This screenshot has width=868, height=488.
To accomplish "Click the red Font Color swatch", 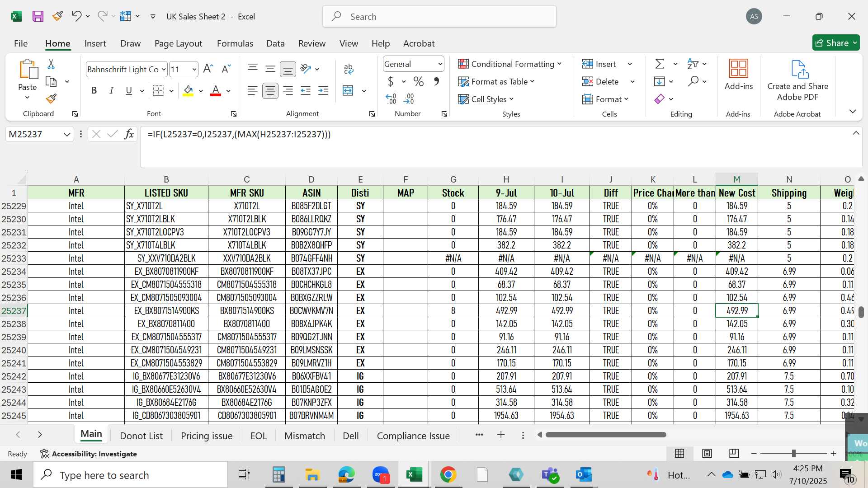I will click(216, 91).
